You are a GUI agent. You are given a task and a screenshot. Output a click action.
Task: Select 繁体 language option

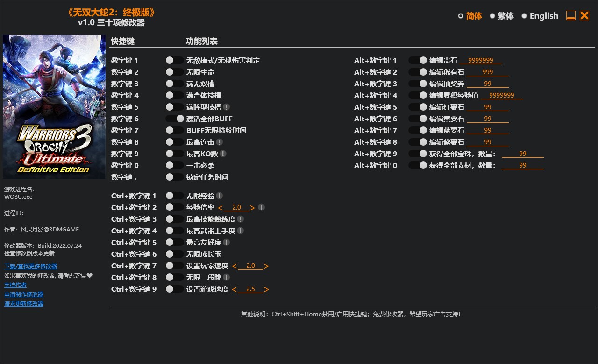pyautogui.click(x=502, y=16)
